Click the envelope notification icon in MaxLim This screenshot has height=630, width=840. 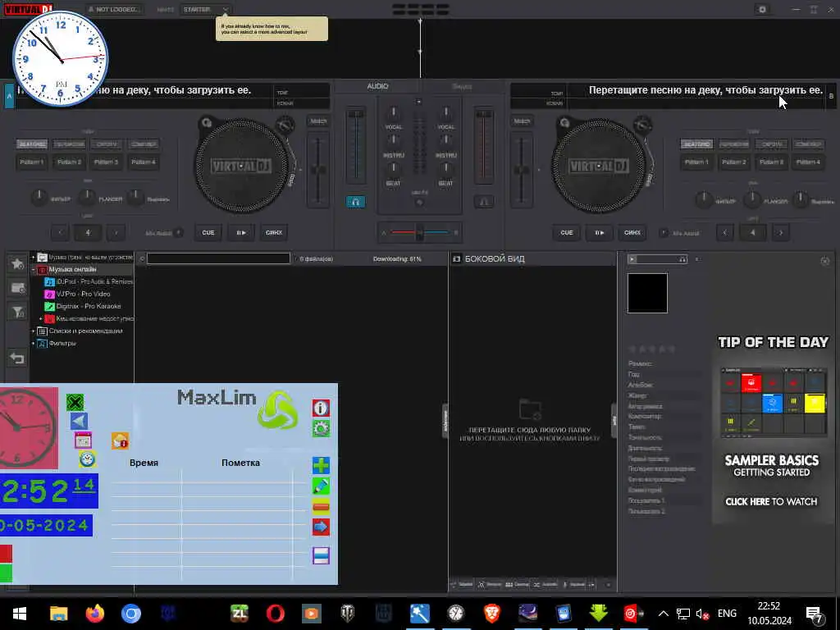[x=120, y=441]
